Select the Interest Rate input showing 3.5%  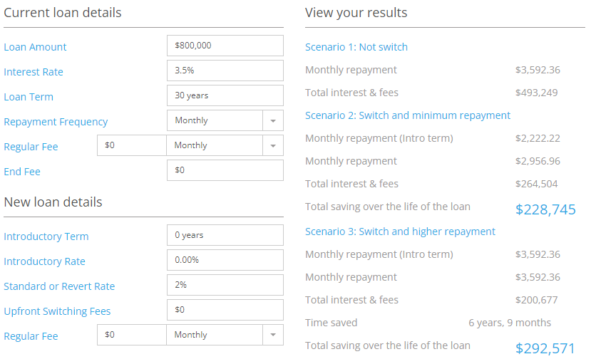(225, 71)
